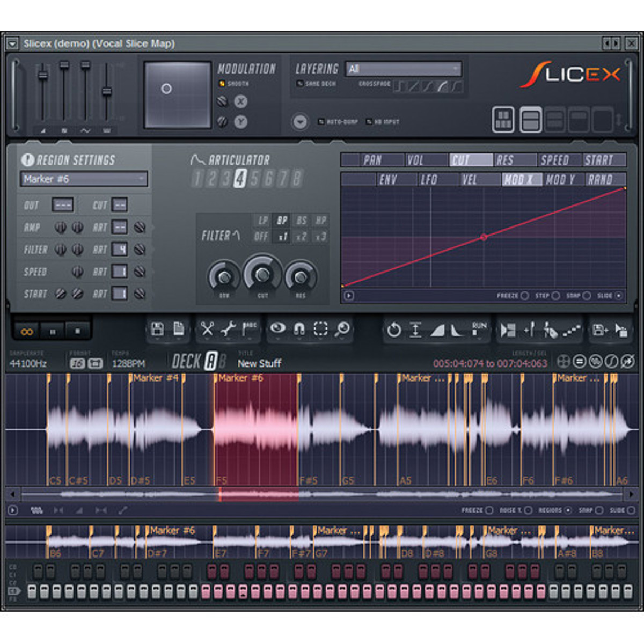Click the save file floppy icon
644x644 pixels.
[157, 329]
